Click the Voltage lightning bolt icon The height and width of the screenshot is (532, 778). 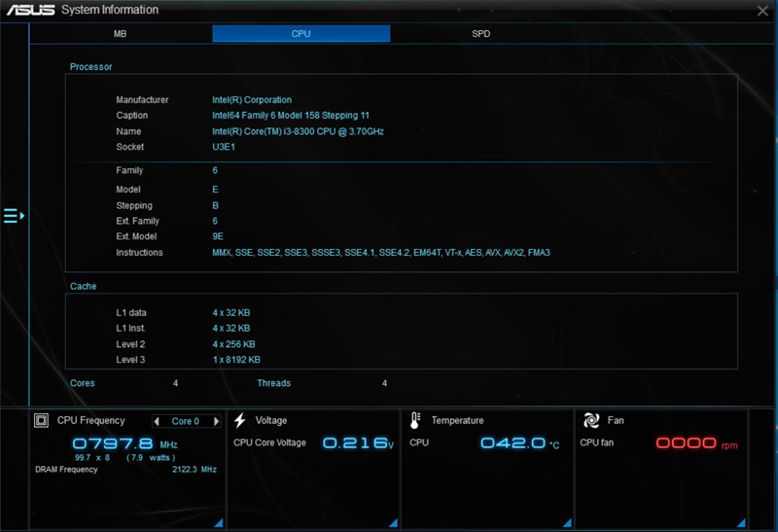[240, 420]
